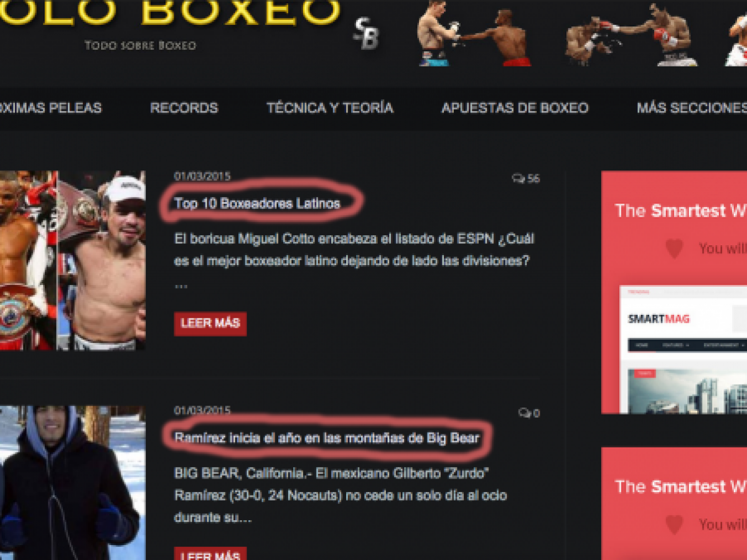747x560 pixels.
Task: Open Ramírez Big Bear mountains article
Action: [x=327, y=438]
